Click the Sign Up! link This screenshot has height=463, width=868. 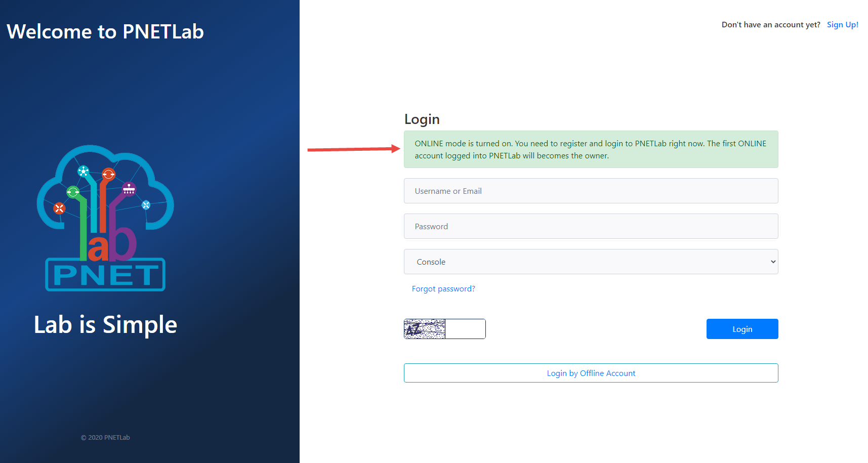coord(842,25)
